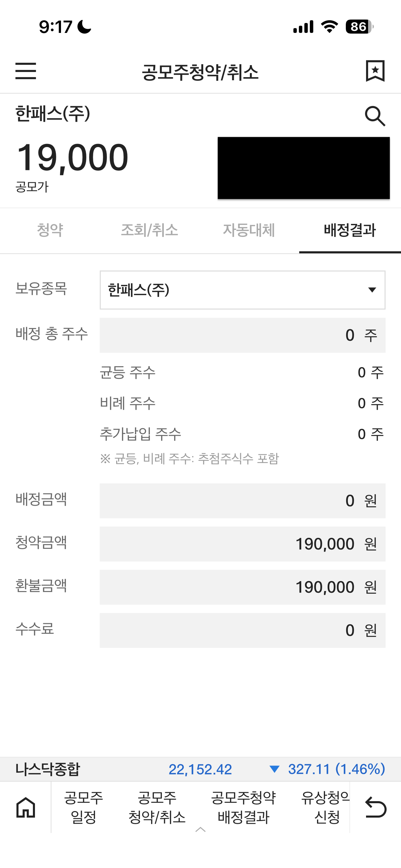Tap the down-triangle arrow beside 한패스(주)
The image size is (401, 868).
(372, 290)
